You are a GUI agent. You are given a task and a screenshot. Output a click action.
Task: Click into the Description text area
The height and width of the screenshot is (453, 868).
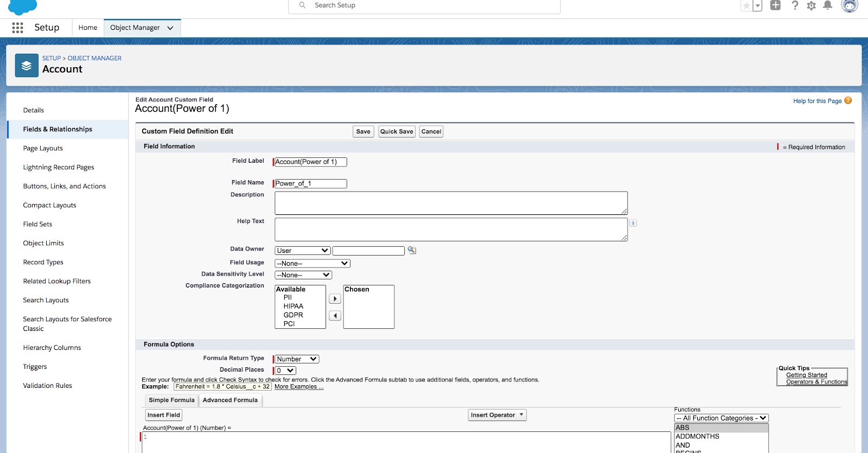click(x=451, y=203)
